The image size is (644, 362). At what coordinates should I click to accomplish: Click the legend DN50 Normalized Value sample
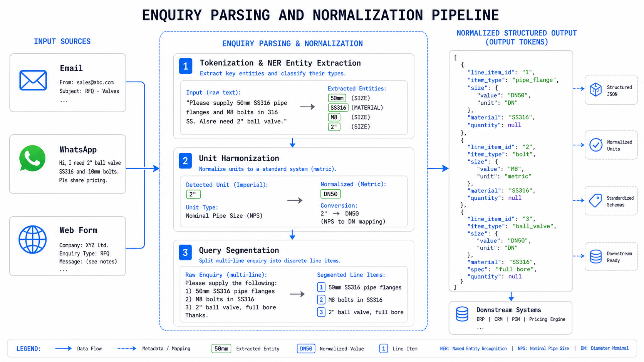pyautogui.click(x=306, y=349)
